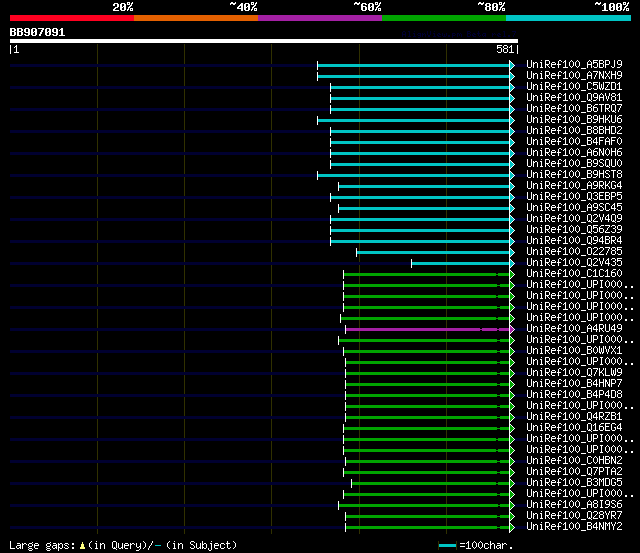Select the UniRef100_Q2V435 label

click(574, 262)
